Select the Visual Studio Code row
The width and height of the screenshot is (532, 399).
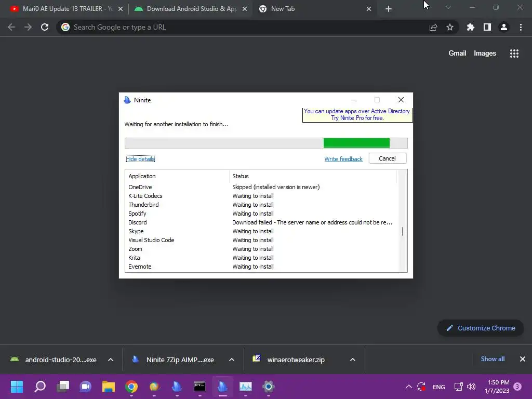point(261,240)
